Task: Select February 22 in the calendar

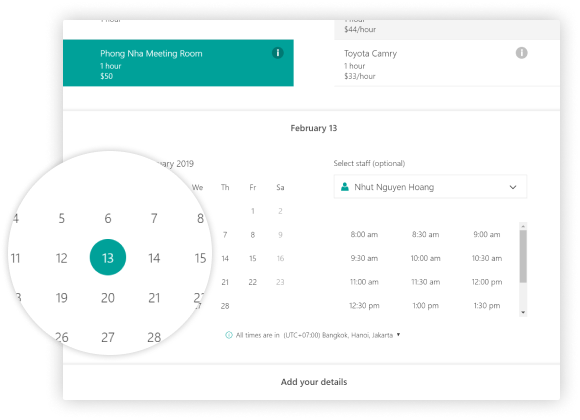Action: 253,282
